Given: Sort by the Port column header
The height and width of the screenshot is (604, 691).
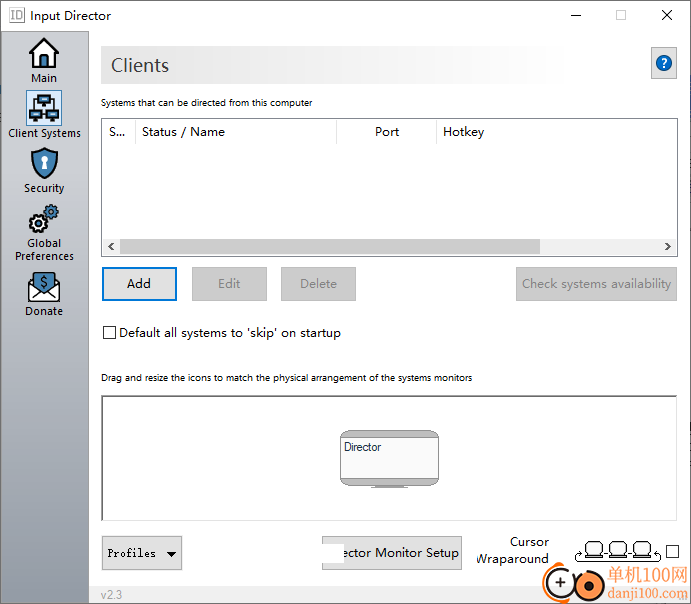Looking at the screenshot, I should (386, 132).
